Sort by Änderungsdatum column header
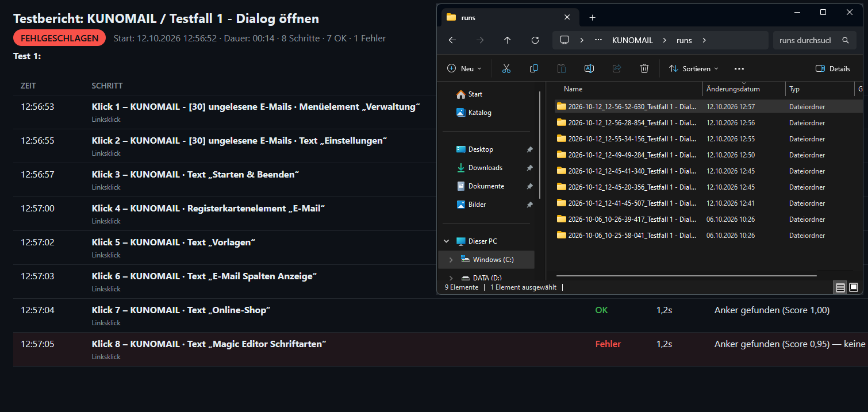868x412 pixels. [x=744, y=89]
